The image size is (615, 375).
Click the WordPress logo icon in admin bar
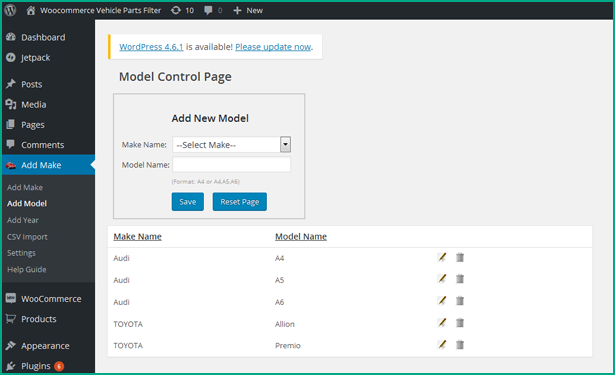[10, 10]
